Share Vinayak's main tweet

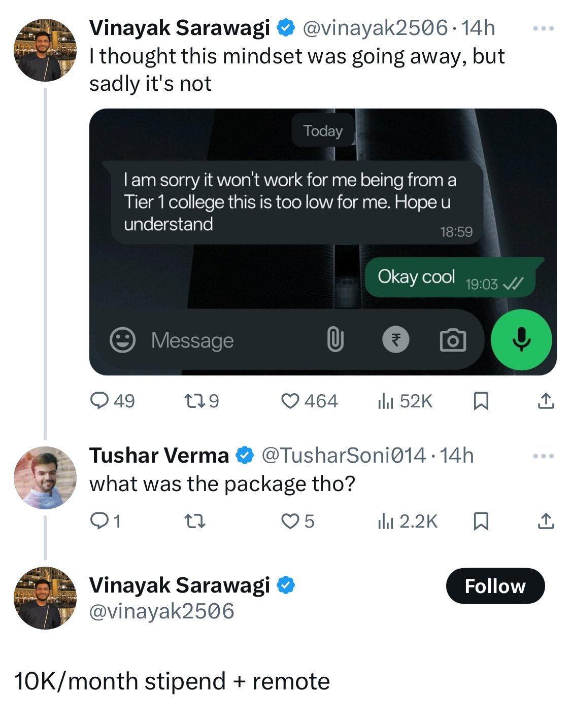(546, 401)
